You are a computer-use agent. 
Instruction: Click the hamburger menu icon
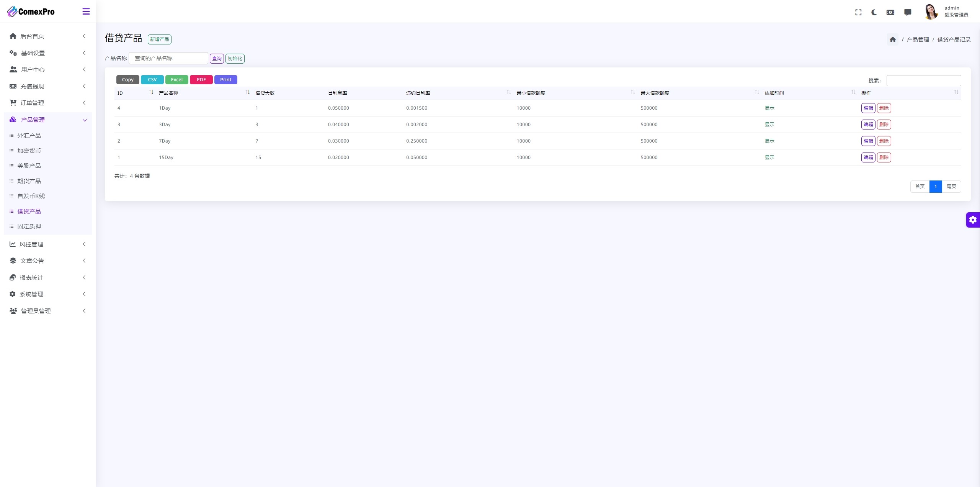pos(86,11)
